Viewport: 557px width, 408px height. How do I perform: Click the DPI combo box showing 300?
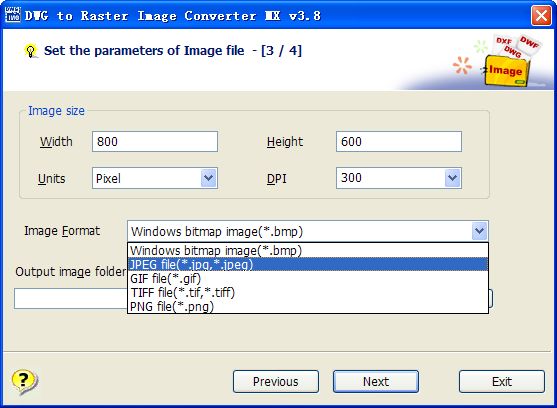399,178
